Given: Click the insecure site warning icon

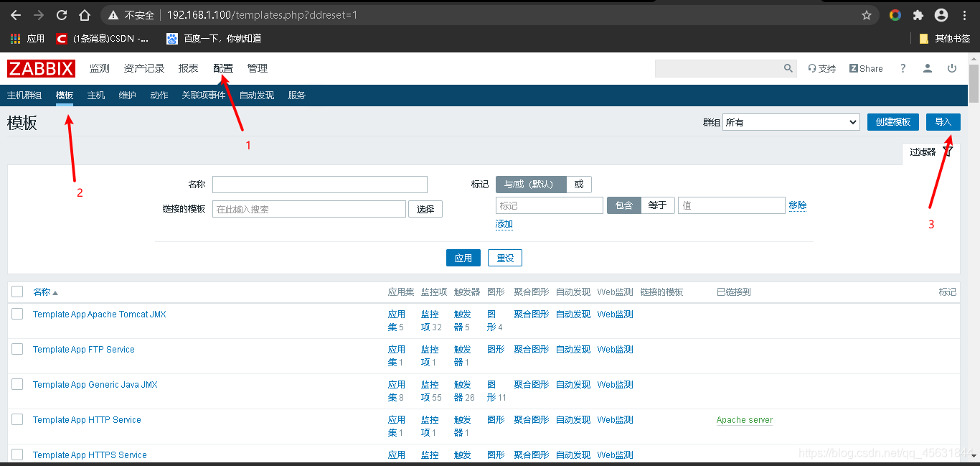Looking at the screenshot, I should point(113,15).
